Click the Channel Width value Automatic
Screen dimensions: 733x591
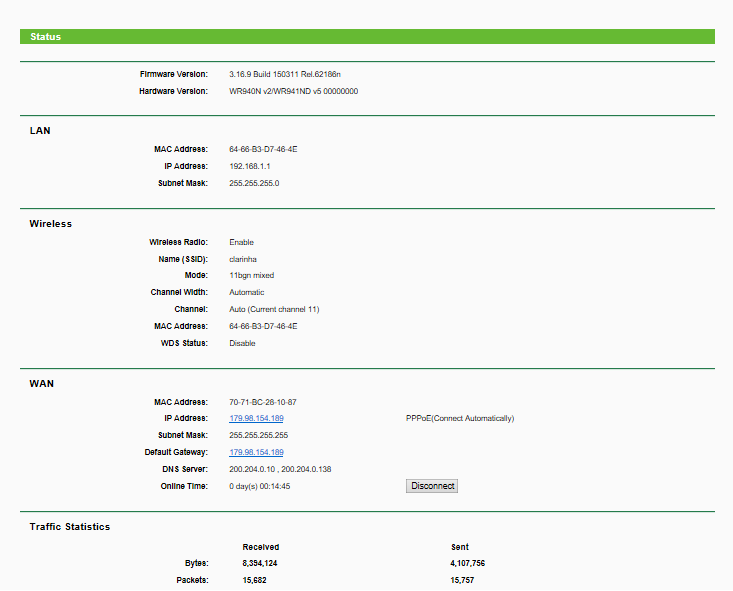246,292
